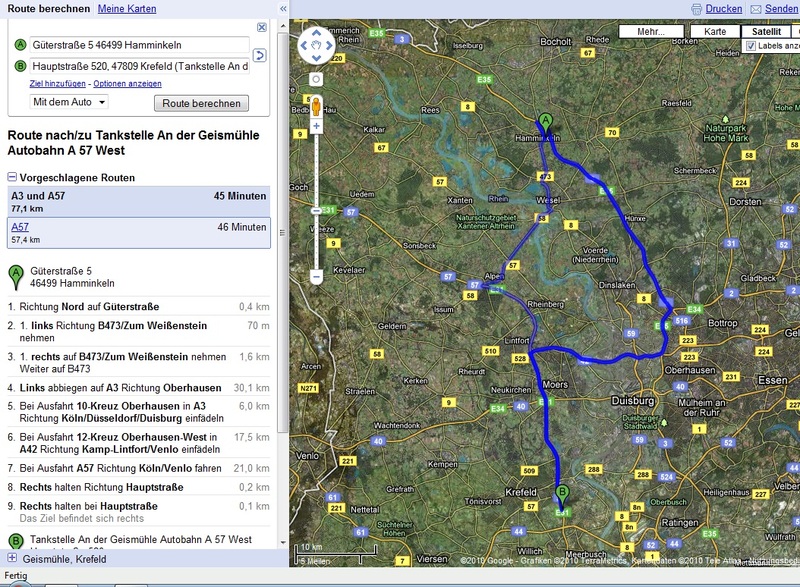Select step 8 Rechts halten Richtung Hauptstraße
Viewport: 800px width, 587px height.
click(x=139, y=487)
